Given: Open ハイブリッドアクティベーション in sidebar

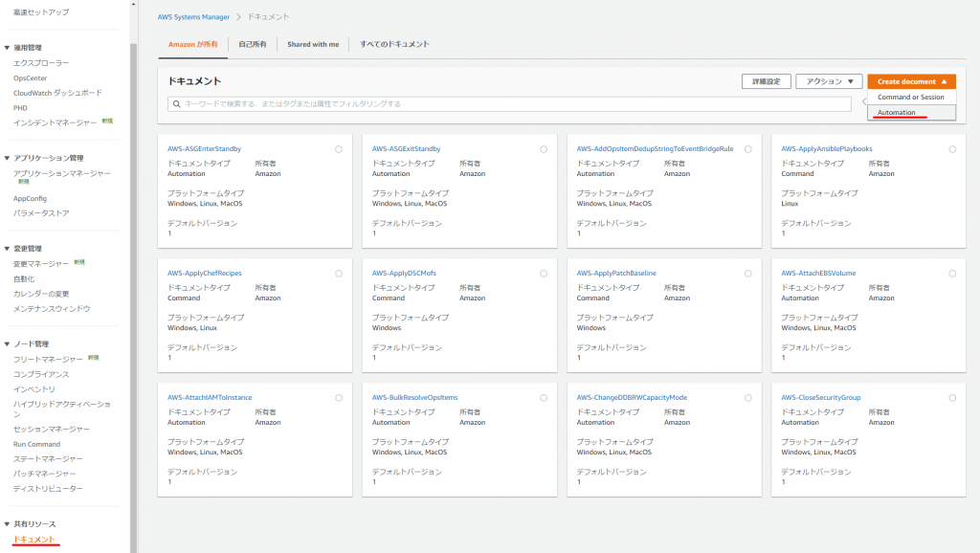Looking at the screenshot, I should [62, 409].
